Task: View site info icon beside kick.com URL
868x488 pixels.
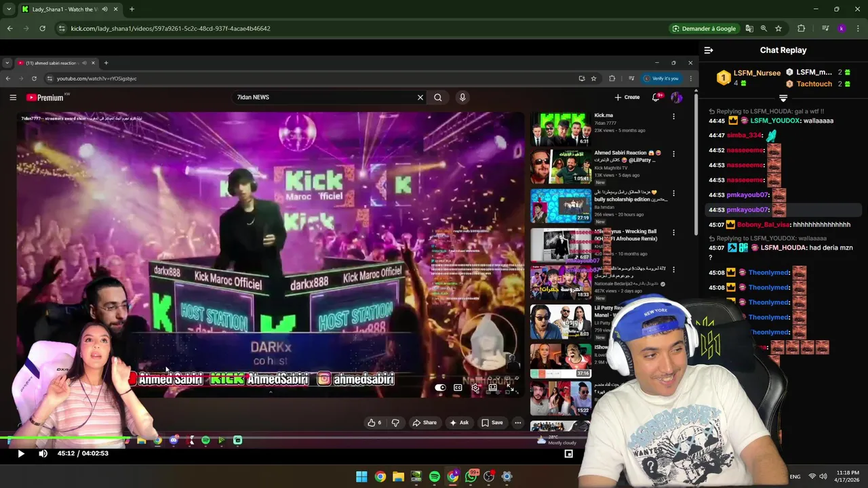Action: tap(62, 28)
